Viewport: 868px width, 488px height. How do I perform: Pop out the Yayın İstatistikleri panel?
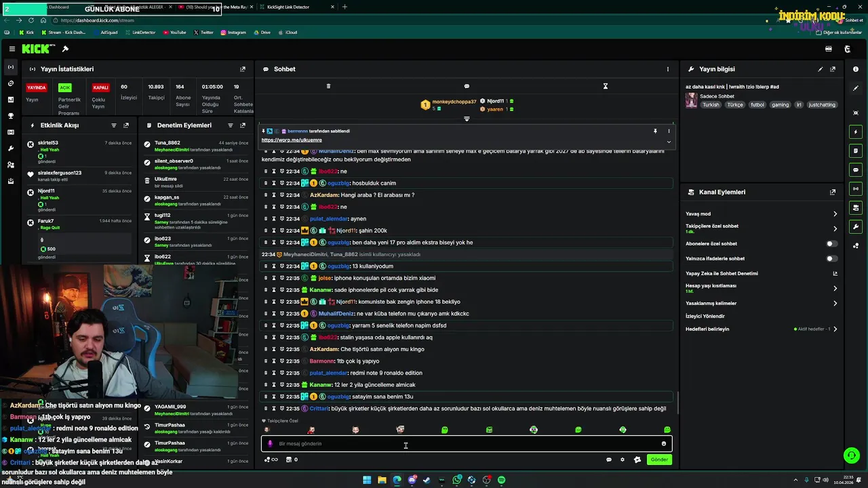click(x=243, y=69)
